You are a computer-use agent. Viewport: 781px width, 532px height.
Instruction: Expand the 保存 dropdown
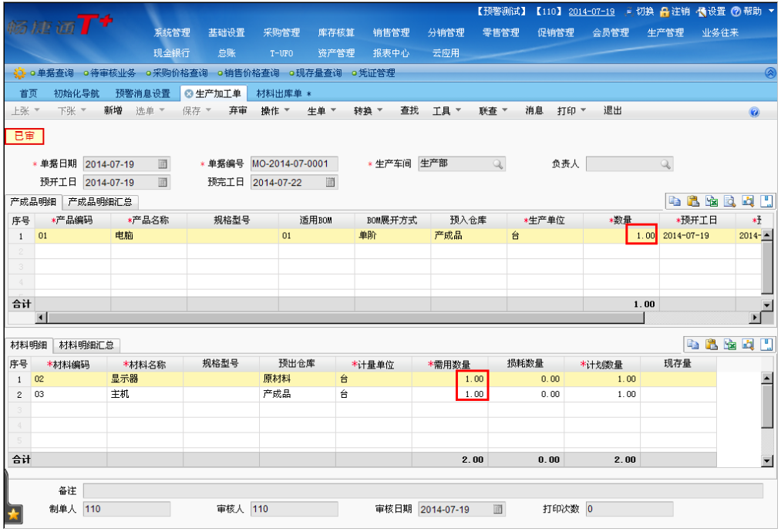[208, 110]
